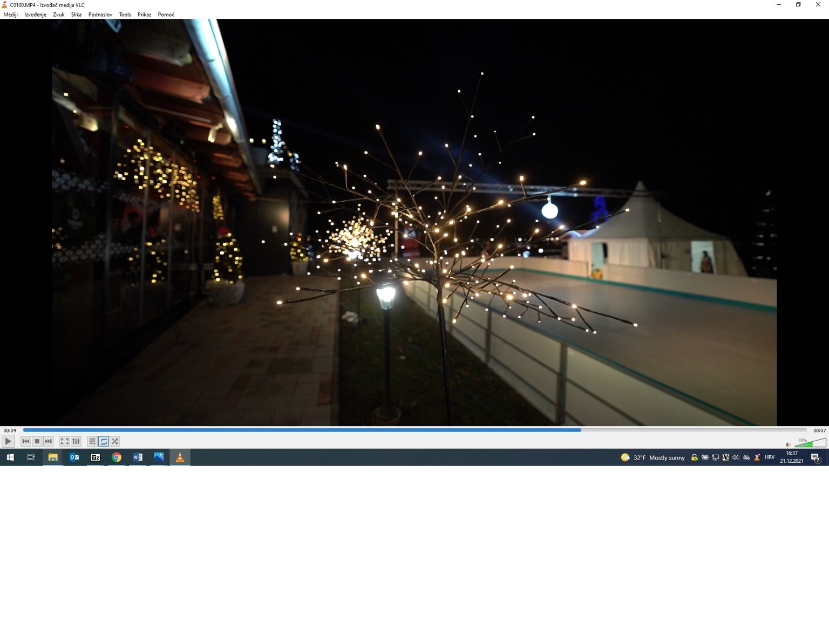Show the playlist view
Image resolution: width=829 pixels, height=644 pixels.
click(92, 441)
